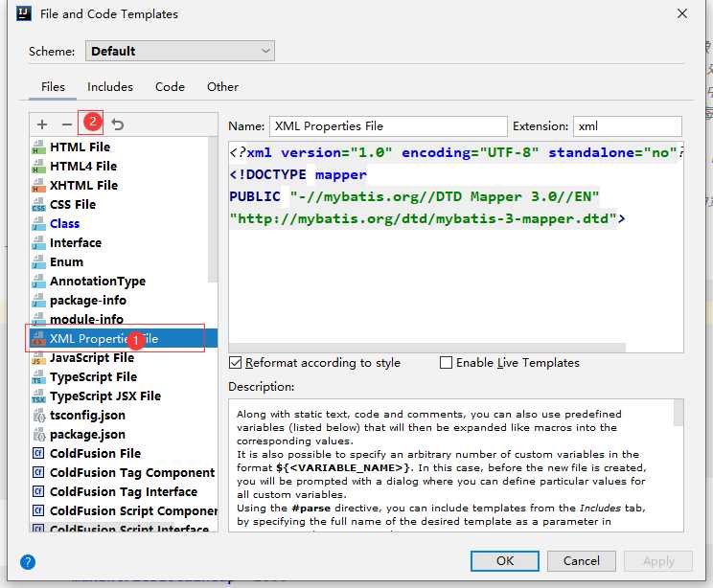Select the HTML File template name
Image resolution: width=713 pixels, height=588 pixels.
click(80, 147)
